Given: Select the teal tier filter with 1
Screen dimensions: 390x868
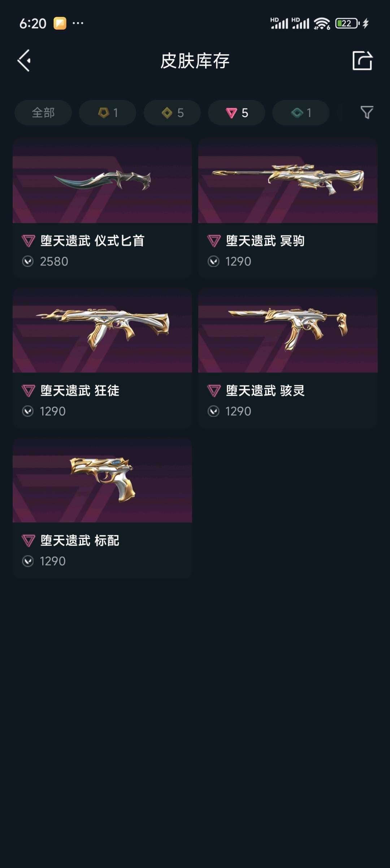Looking at the screenshot, I should click(301, 113).
